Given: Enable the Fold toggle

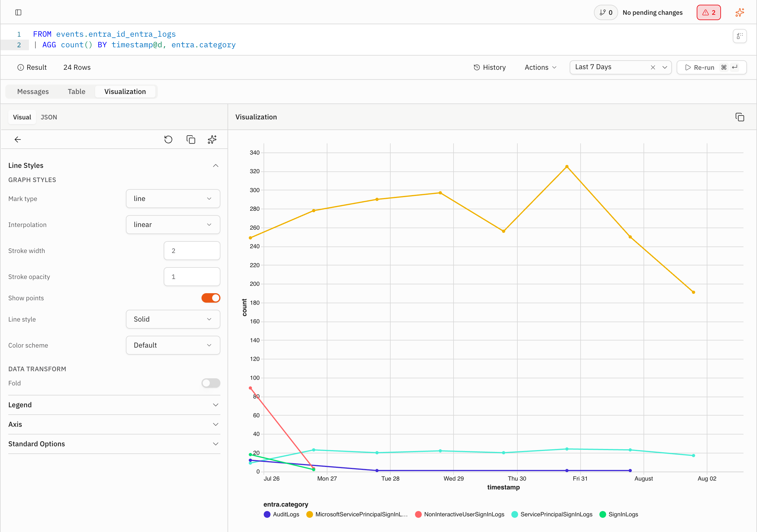Looking at the screenshot, I should (211, 383).
